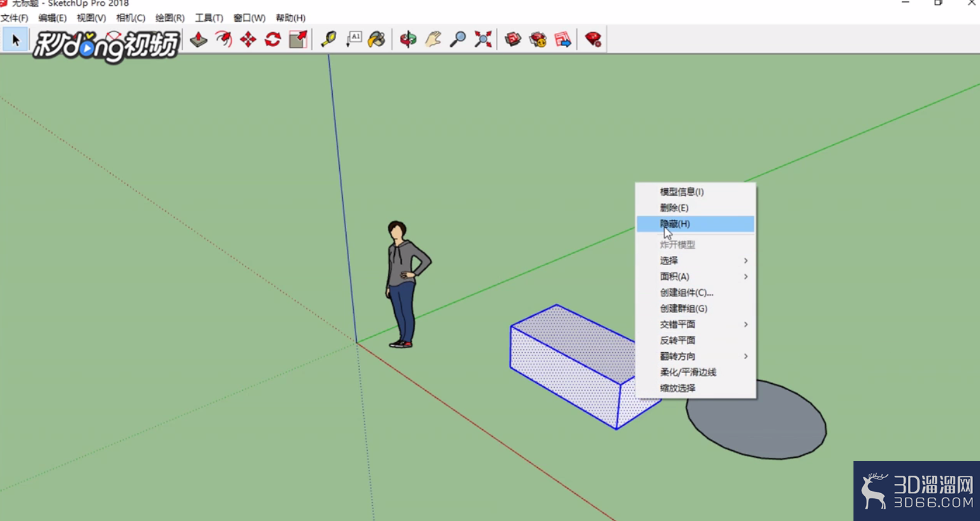Activate the Orbit tool
Viewport: 980px width, 521px height.
(x=408, y=39)
